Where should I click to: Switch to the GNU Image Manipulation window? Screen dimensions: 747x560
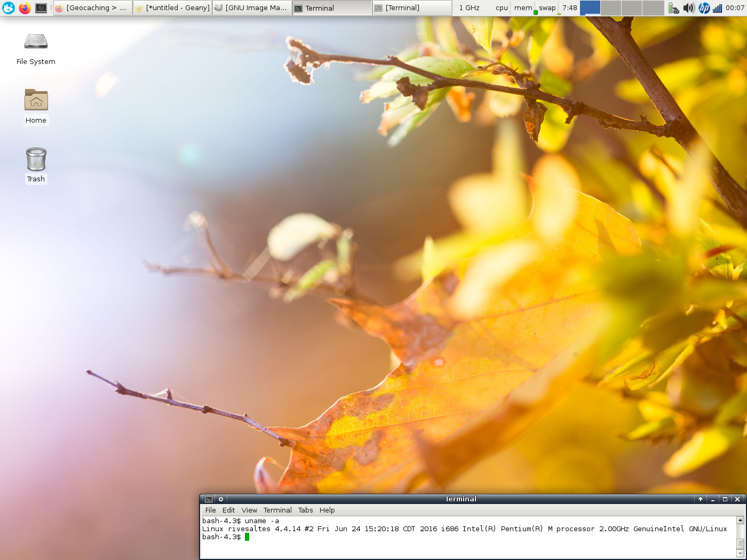point(252,8)
